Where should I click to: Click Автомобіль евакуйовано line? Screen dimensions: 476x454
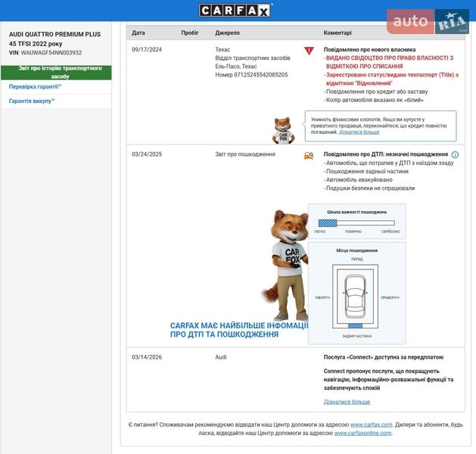359,179
